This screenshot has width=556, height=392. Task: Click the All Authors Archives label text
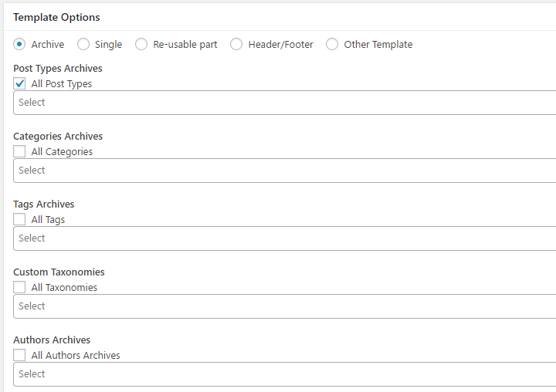tap(76, 355)
